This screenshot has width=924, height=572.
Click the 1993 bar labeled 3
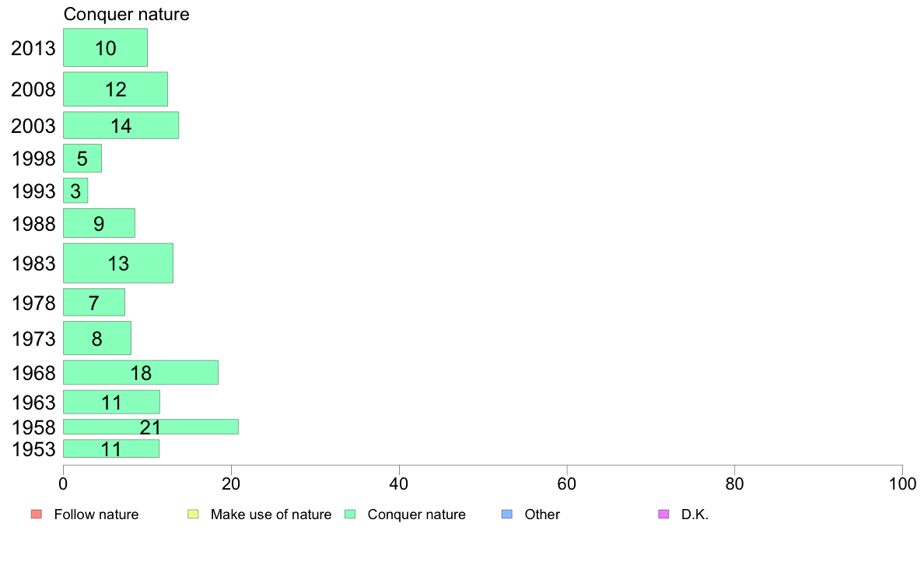point(75,191)
